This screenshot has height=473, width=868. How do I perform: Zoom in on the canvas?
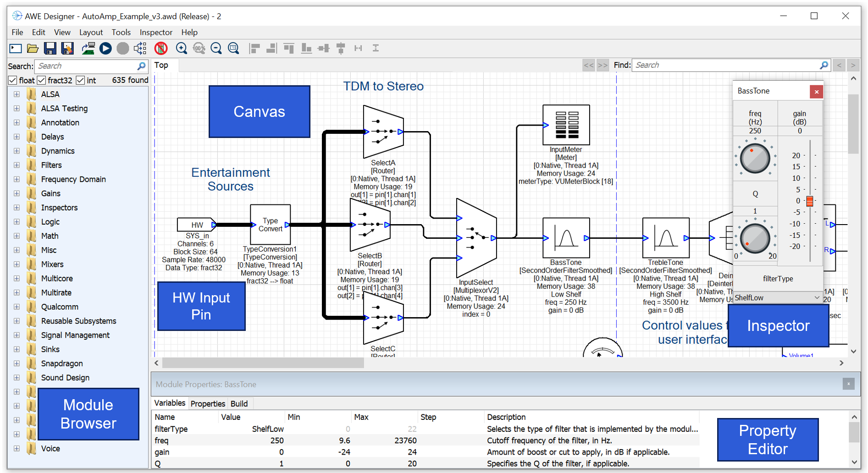pos(182,48)
